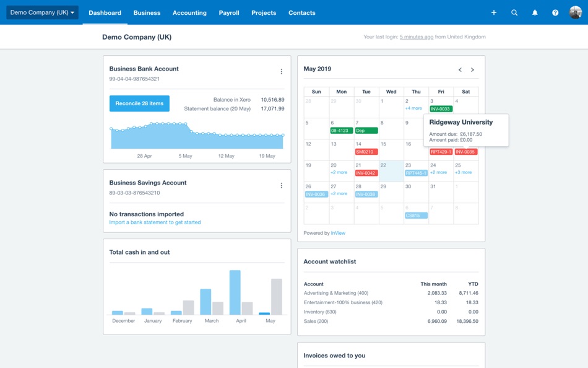Image resolution: width=588 pixels, height=368 pixels.
Task: Expand '+4 more' items on May 2
Action: pyautogui.click(x=413, y=108)
